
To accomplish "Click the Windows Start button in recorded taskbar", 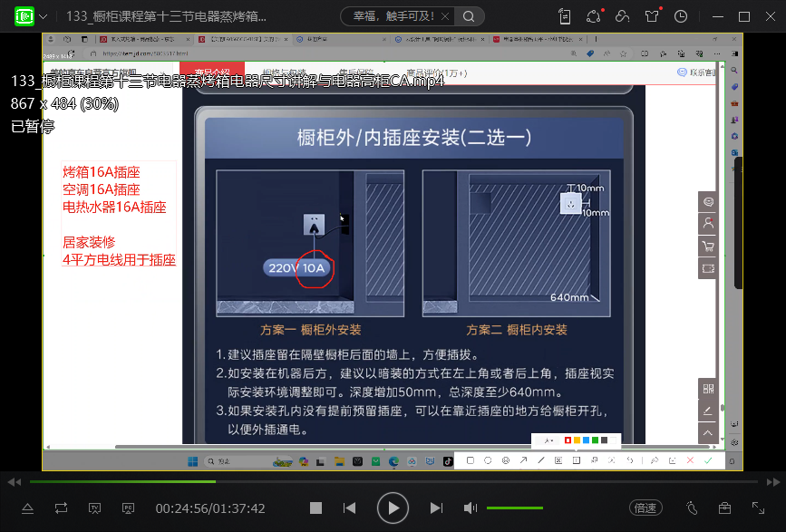I will click(192, 461).
